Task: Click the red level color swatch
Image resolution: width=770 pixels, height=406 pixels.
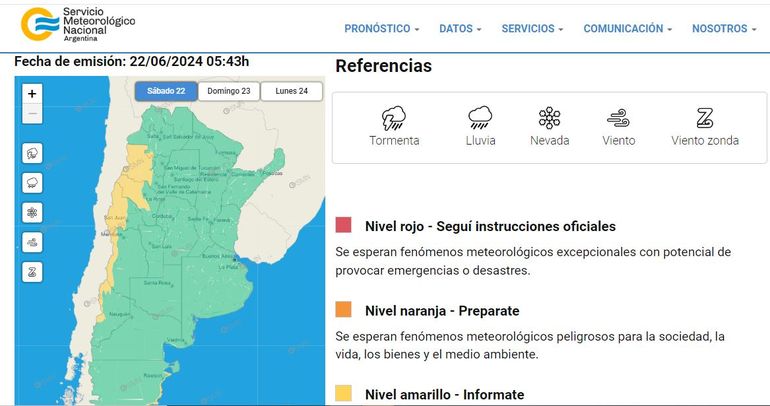Action: click(x=344, y=226)
